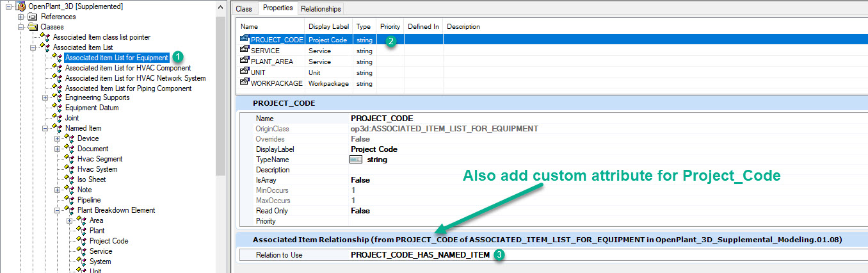This screenshot has width=868, height=273.
Task: Switch to the Relationships tab
Action: pyautogui.click(x=321, y=9)
